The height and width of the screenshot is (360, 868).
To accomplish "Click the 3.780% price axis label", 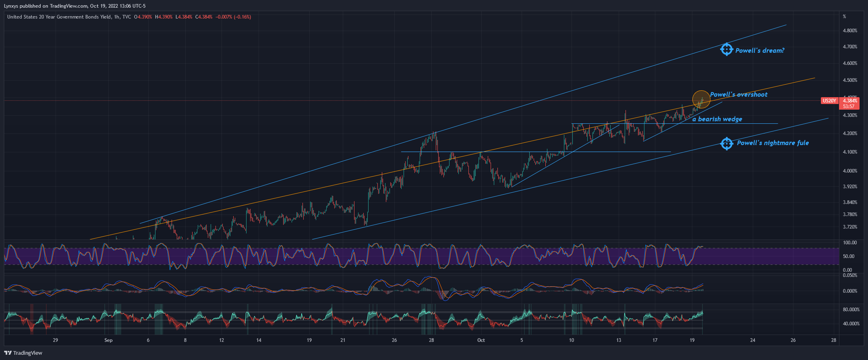I will tap(850, 214).
